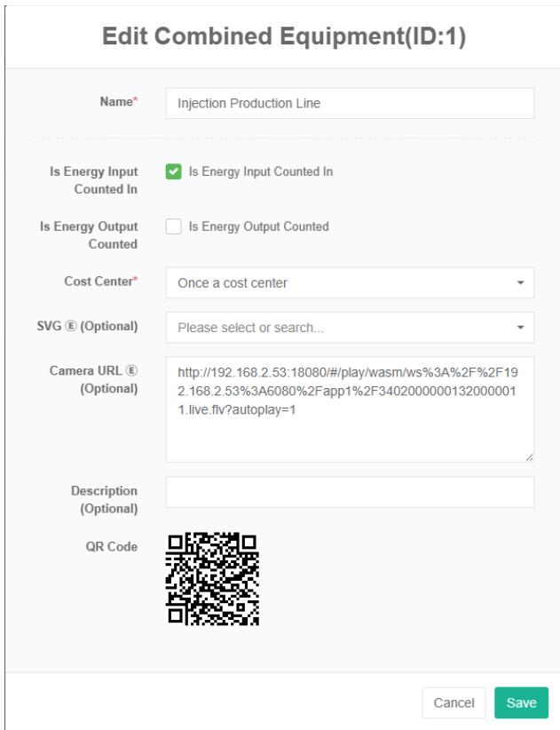Click the 'Is Energy Input Counted In' checkbox label text
The width and height of the screenshot is (560, 730).
click(261, 172)
